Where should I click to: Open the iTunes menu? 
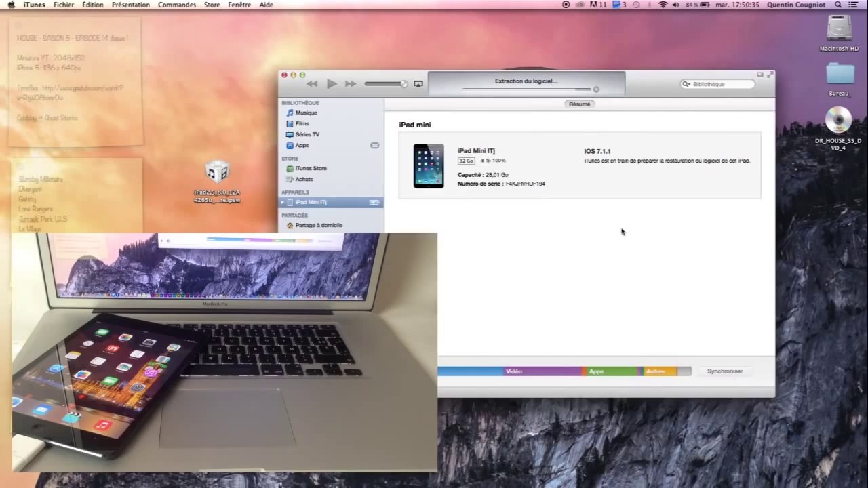(x=34, y=5)
